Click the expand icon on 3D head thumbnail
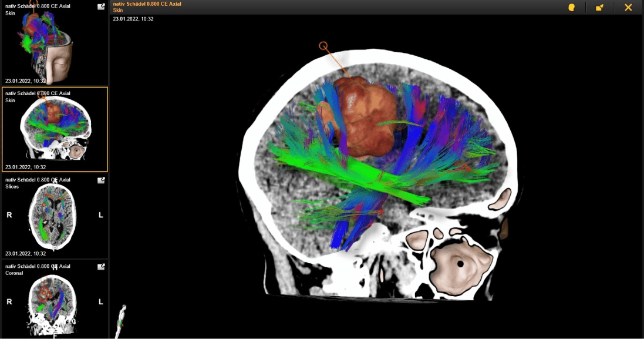This screenshot has height=339, width=644. pos(101,7)
